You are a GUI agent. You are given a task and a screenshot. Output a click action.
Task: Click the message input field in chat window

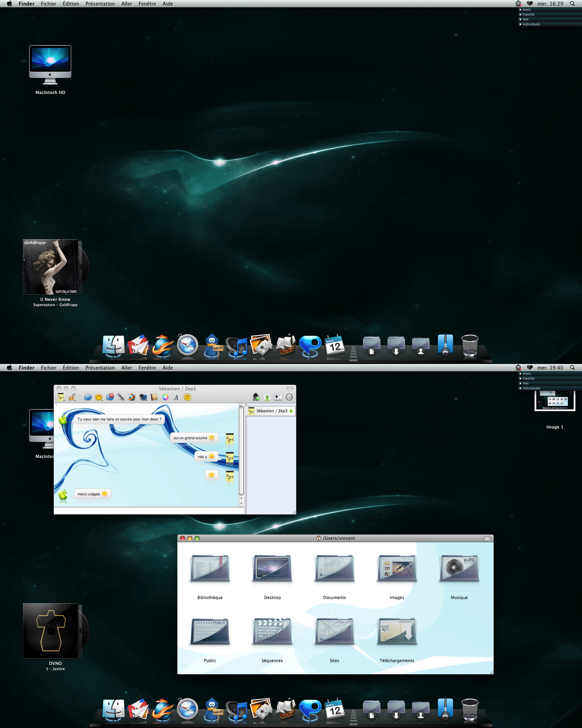point(149,511)
